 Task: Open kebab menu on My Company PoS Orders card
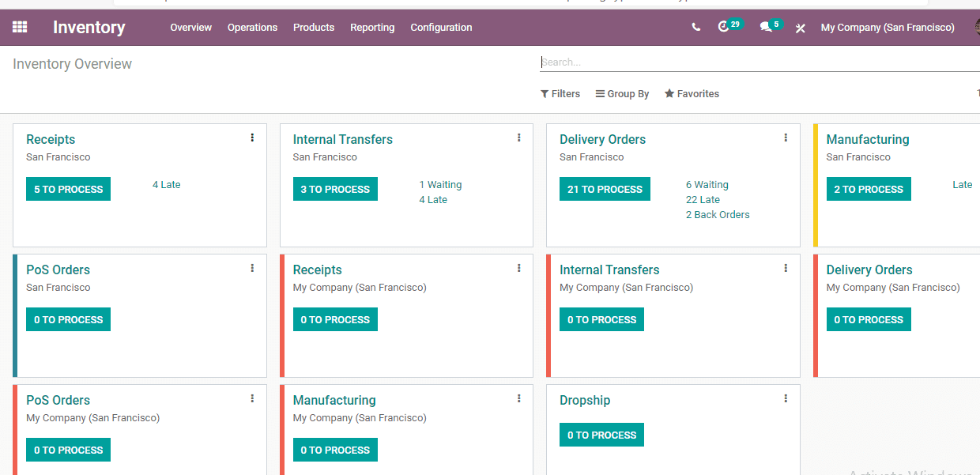click(x=252, y=398)
